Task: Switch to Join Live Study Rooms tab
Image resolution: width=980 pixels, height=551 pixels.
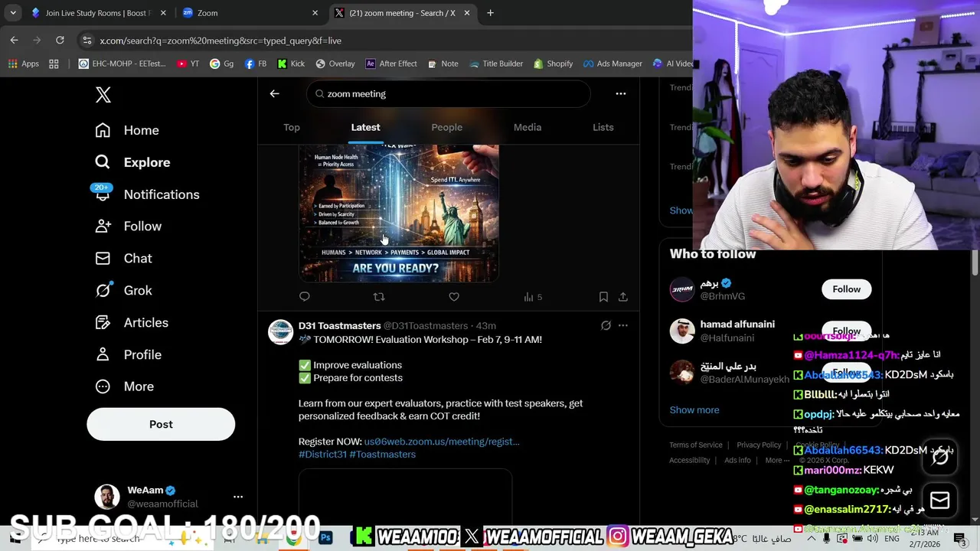Action: [98, 13]
